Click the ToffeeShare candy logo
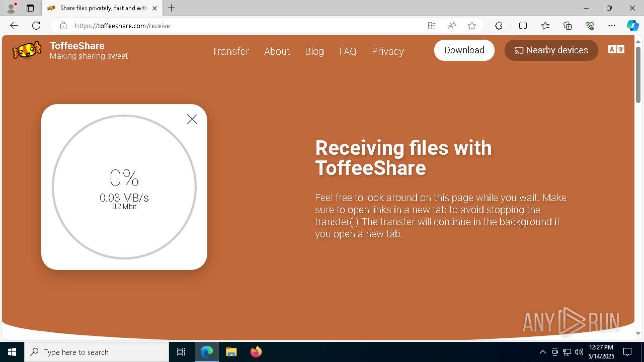This screenshot has height=362, width=644. click(27, 50)
